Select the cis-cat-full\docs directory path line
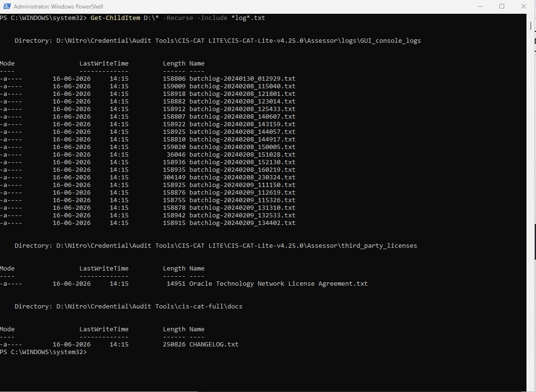The image size is (536, 392). pyautogui.click(x=128, y=307)
